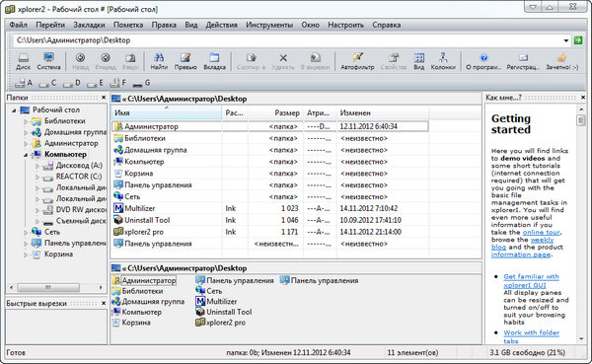Image resolution: width=592 pixels, height=364 pixels.
Task: Open the Диск toolbar button
Action: (x=23, y=61)
